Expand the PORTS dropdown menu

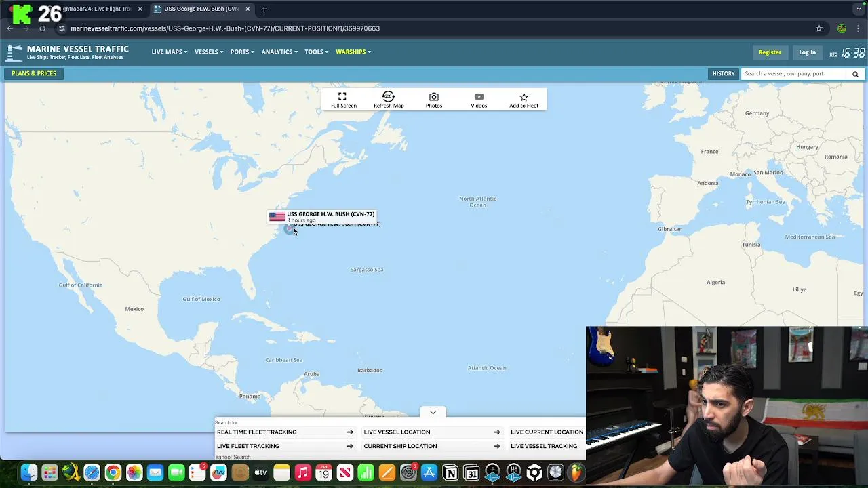point(242,52)
